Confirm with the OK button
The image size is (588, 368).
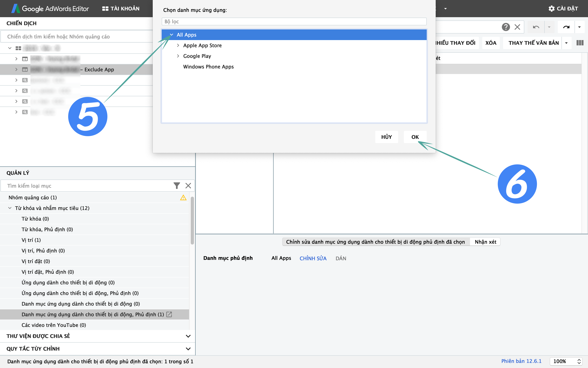(x=415, y=137)
